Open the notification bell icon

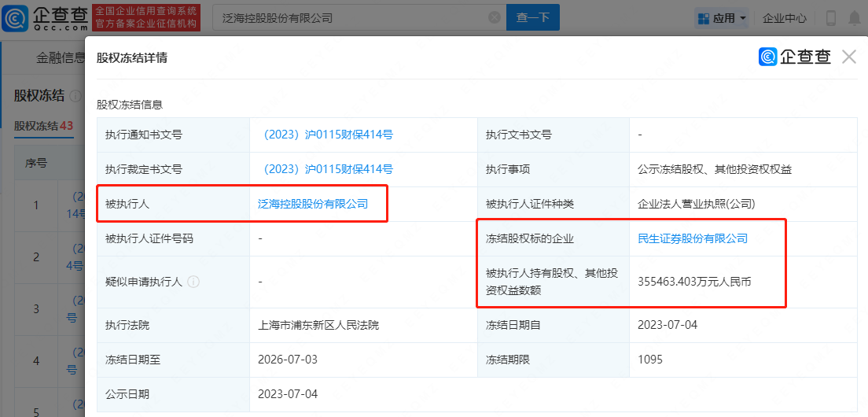[855, 18]
